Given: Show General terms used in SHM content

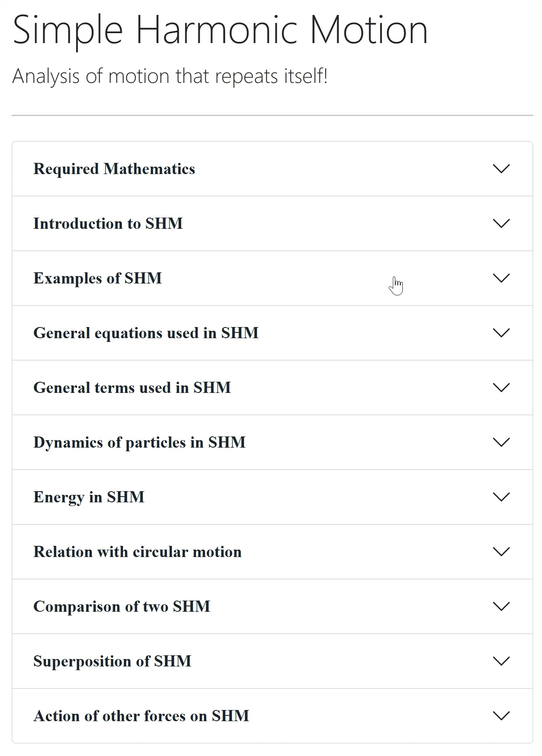Looking at the screenshot, I should (132, 388).
